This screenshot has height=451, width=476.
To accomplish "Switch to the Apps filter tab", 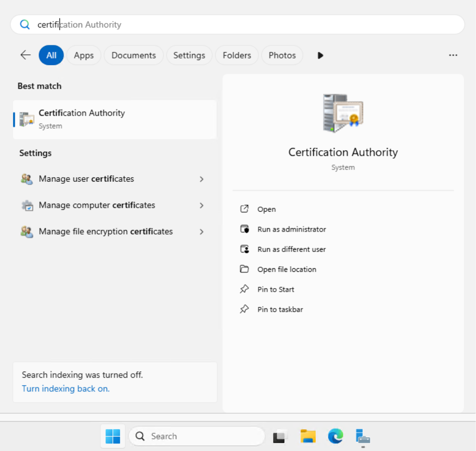I will (x=83, y=55).
